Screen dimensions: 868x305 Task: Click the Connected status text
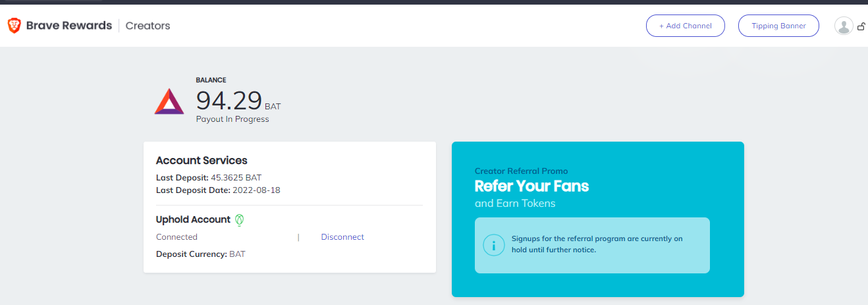tap(176, 237)
